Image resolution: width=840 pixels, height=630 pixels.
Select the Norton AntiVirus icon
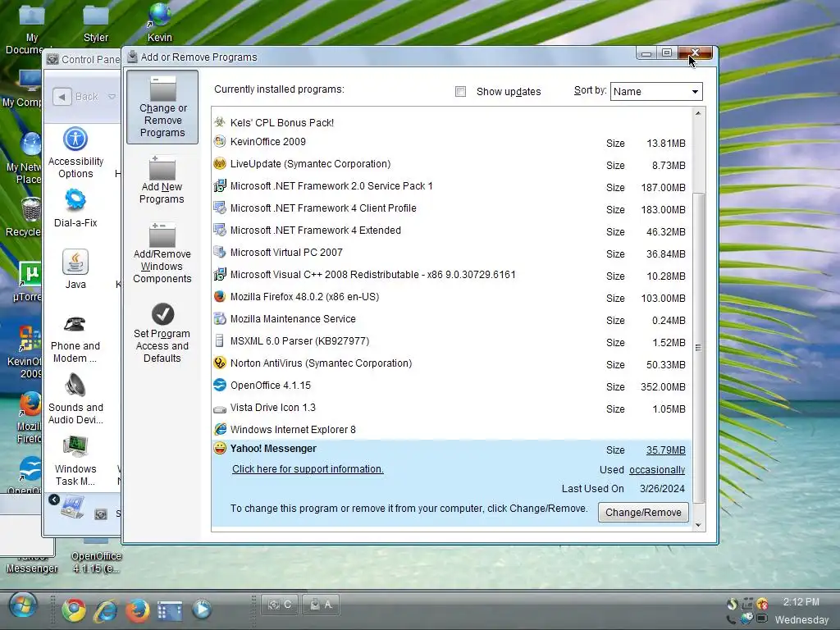tap(220, 363)
